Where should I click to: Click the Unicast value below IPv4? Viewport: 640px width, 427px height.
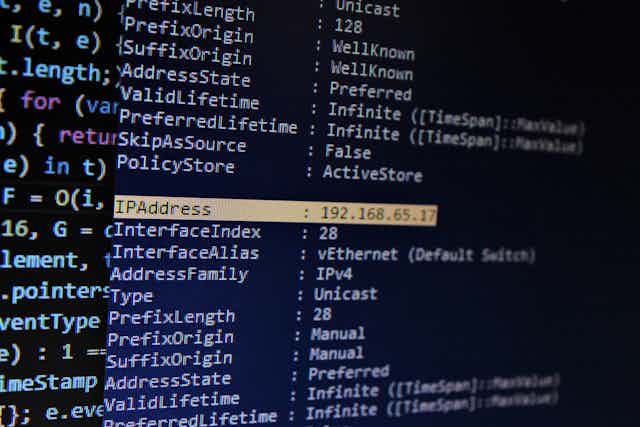pyautogui.click(x=345, y=294)
